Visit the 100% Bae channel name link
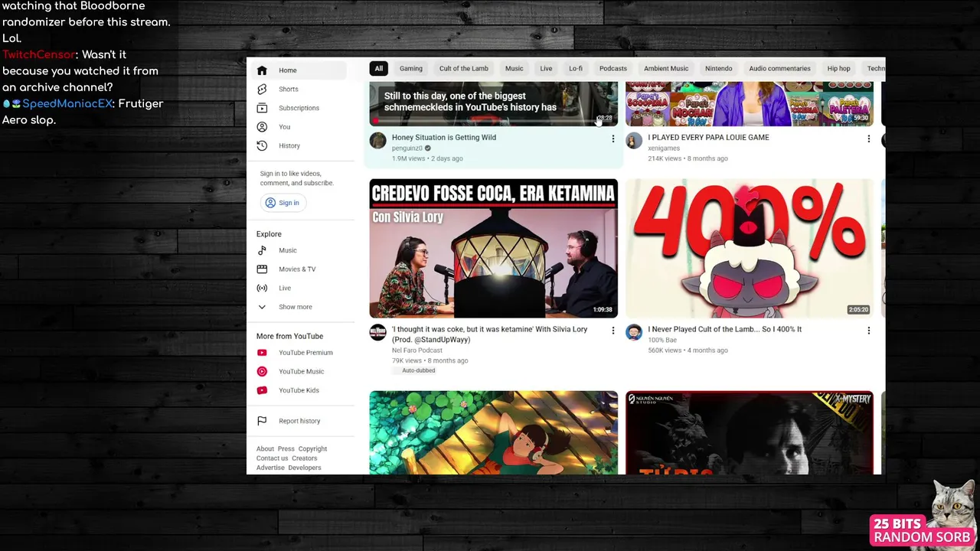 click(x=662, y=340)
